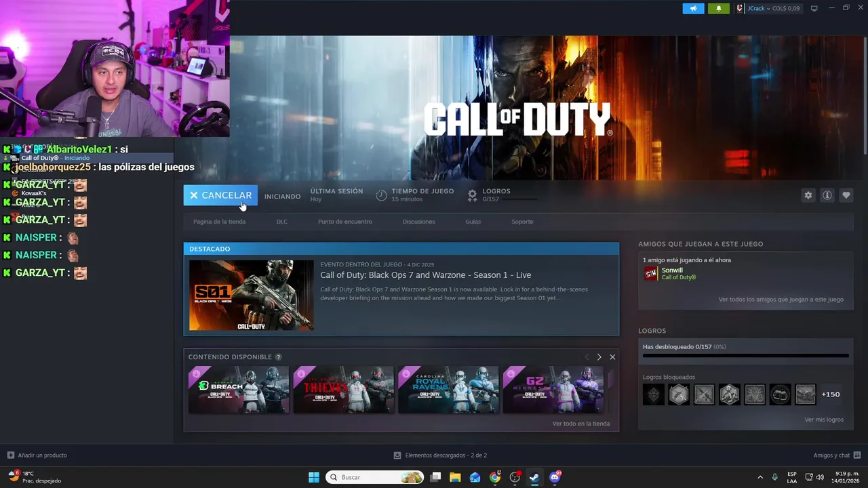Open Discord from the taskbar
Screen dimensions: 868x488
555,477
